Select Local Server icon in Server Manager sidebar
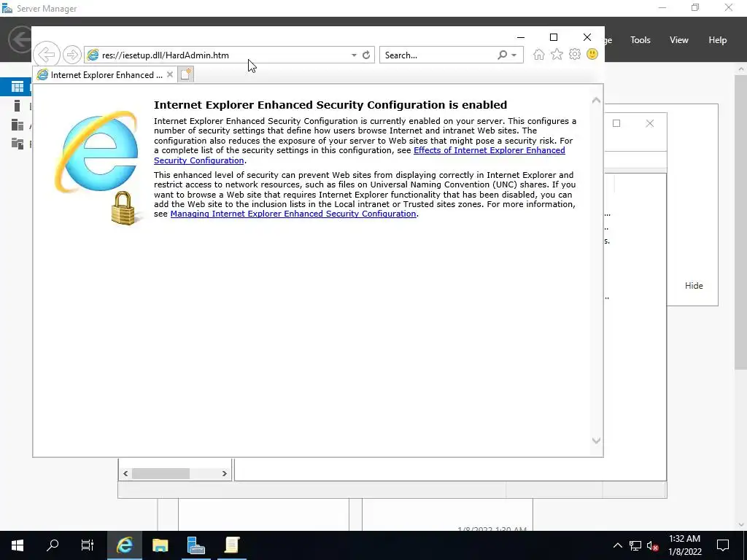Viewport: 747px width, 560px height. click(18, 106)
